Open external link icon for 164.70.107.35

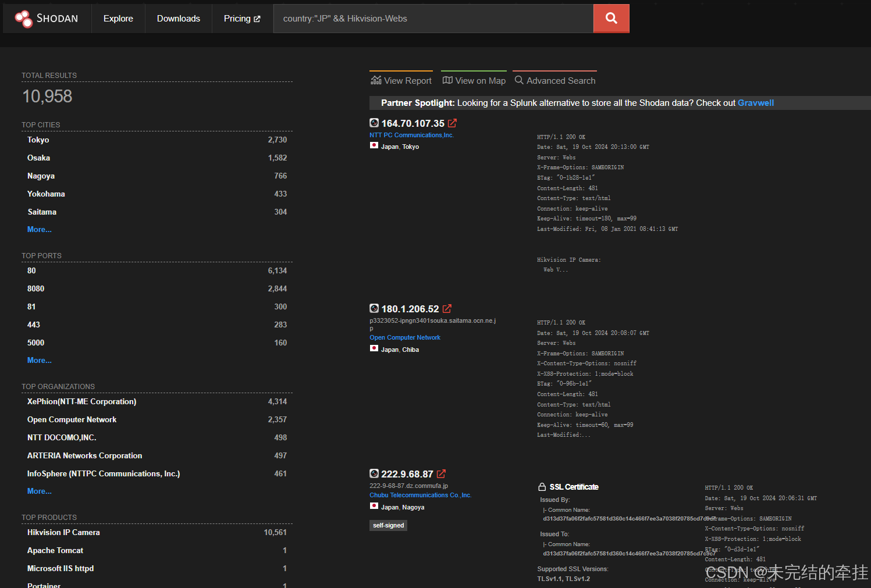[x=452, y=123]
